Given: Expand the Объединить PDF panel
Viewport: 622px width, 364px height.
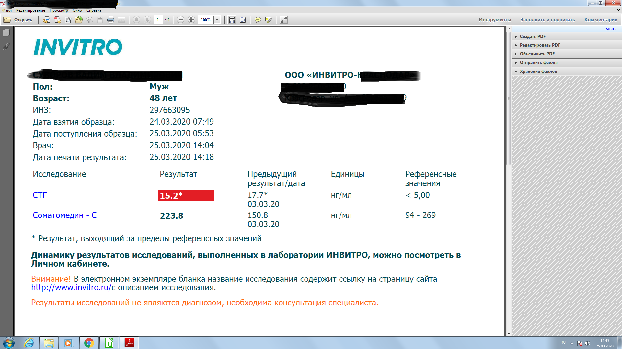Looking at the screenshot, I should [x=537, y=54].
